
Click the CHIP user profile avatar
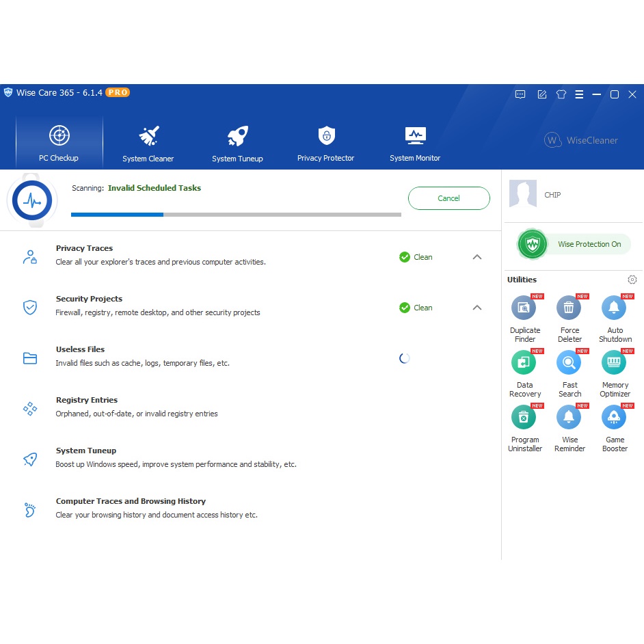click(523, 195)
